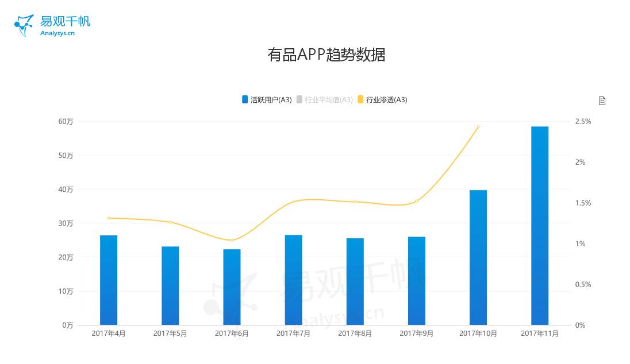Screen dimensions: 630x364
Task: Click the 30万 y-axis label
Action: 66,223
